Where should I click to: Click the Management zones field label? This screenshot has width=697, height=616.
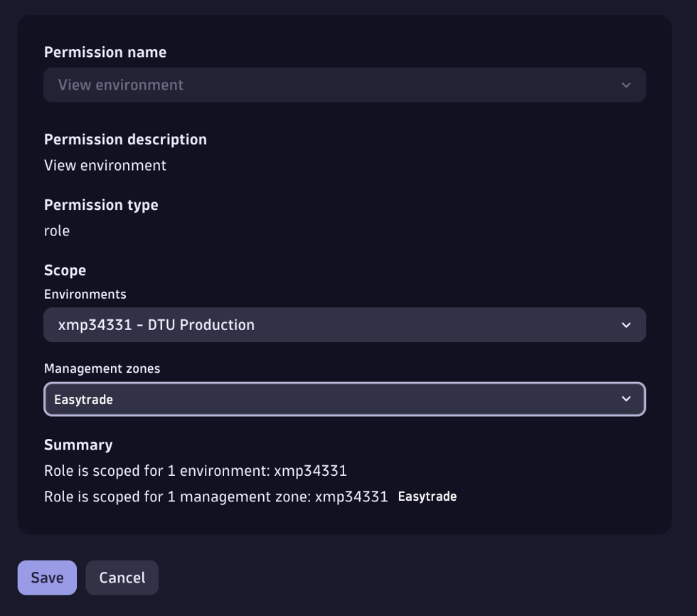click(x=102, y=368)
